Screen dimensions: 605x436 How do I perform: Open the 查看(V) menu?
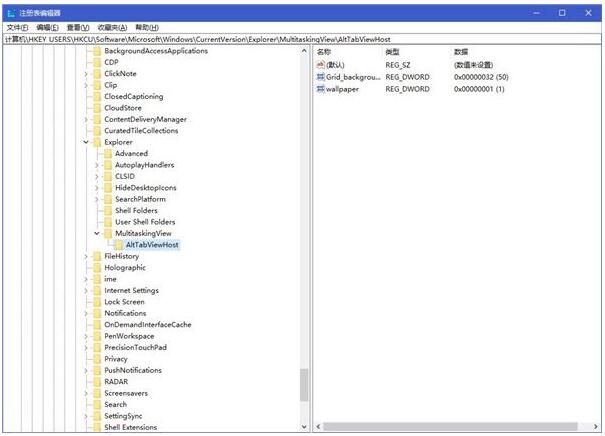78,27
